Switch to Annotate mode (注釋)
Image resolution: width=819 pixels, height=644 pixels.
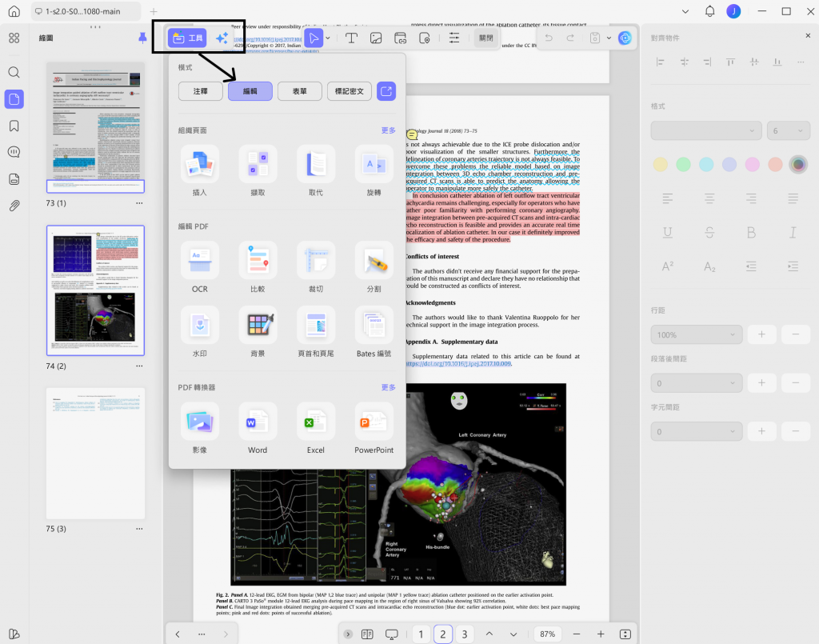[201, 91]
